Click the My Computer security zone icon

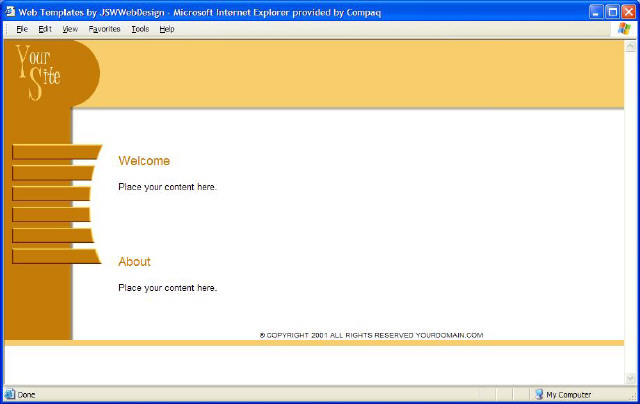pyautogui.click(x=539, y=395)
